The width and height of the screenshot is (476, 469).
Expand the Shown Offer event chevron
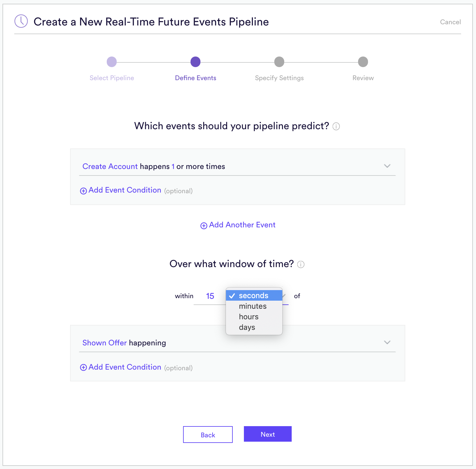tap(387, 342)
